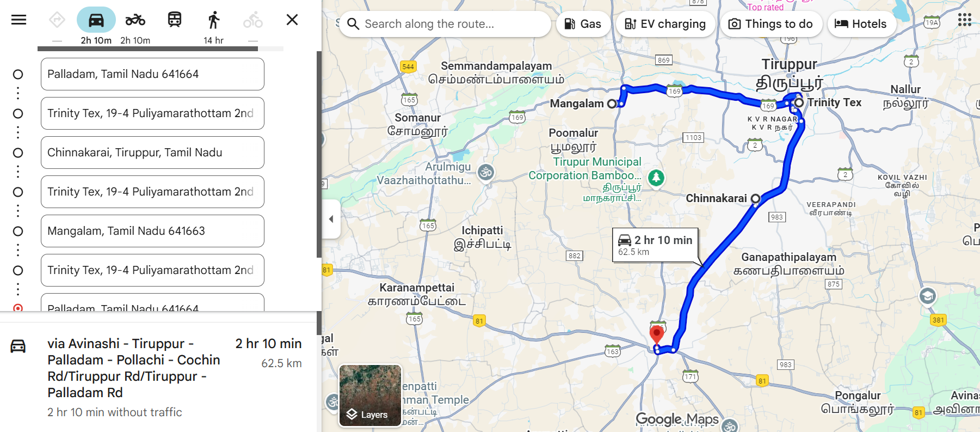Screen dimensions: 980x432
Task: Select motorcycle travel mode
Action: (135, 20)
